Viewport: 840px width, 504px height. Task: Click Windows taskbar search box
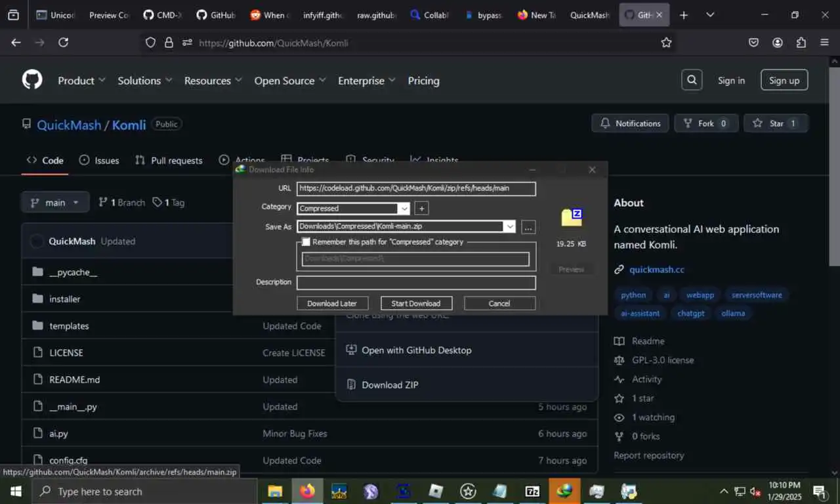(x=144, y=491)
